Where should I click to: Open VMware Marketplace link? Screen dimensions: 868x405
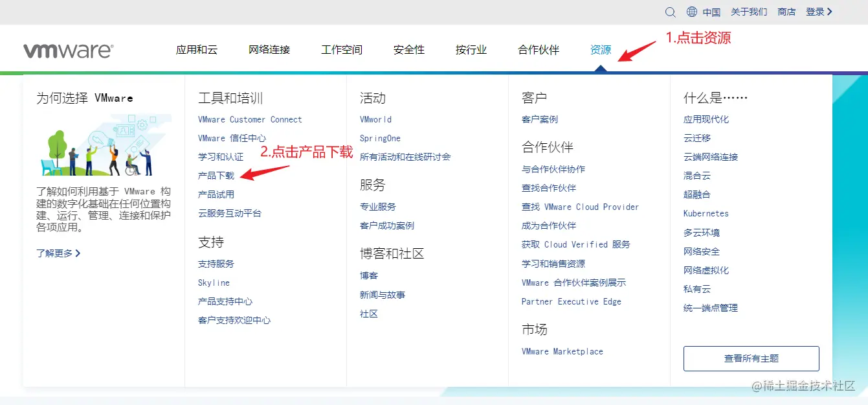[562, 351]
